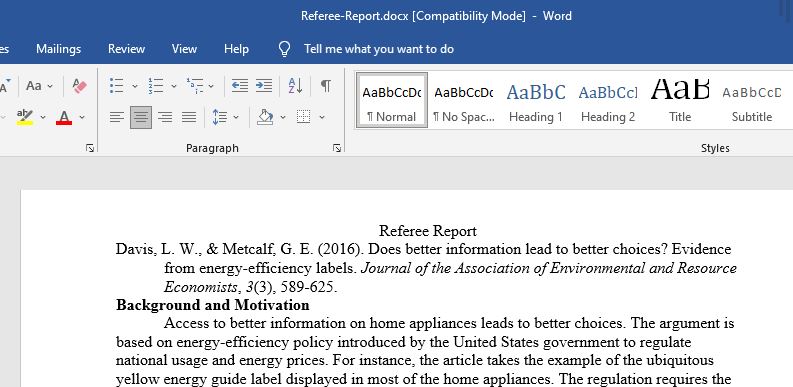The width and height of the screenshot is (793, 387).
Task: Align the text left
Action: click(x=117, y=117)
